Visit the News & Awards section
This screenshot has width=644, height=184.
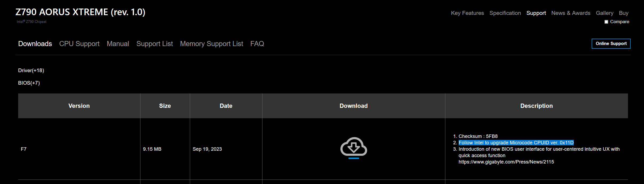[571, 13]
